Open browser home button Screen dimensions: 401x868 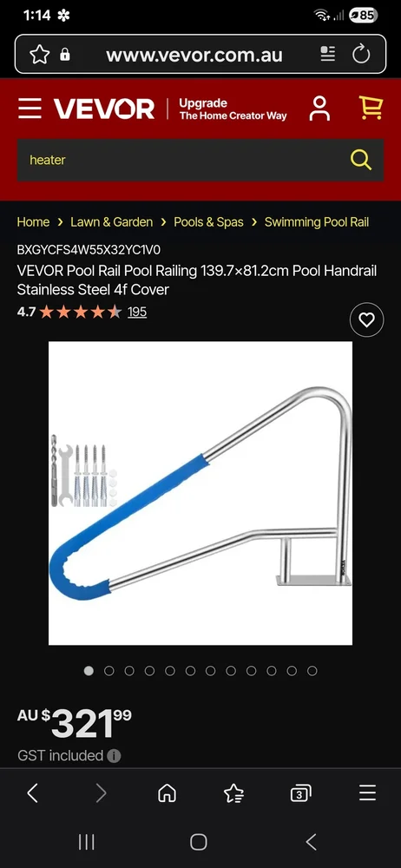point(167,793)
